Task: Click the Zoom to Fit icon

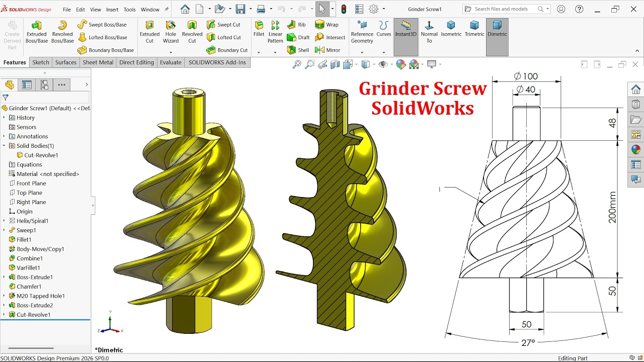Action: 297,64
